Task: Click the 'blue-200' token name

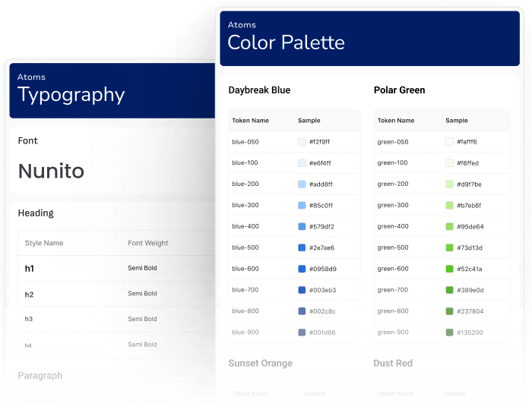Action: pos(245,184)
